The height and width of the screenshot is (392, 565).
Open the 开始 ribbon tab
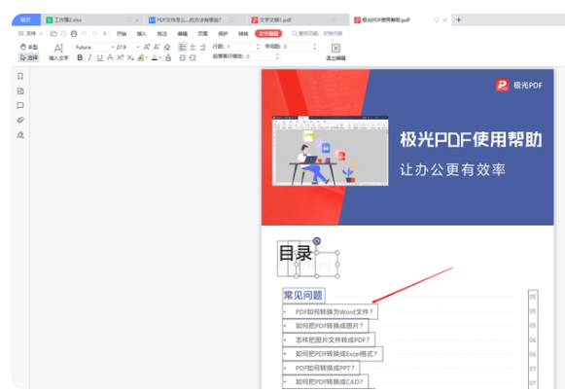(x=122, y=33)
